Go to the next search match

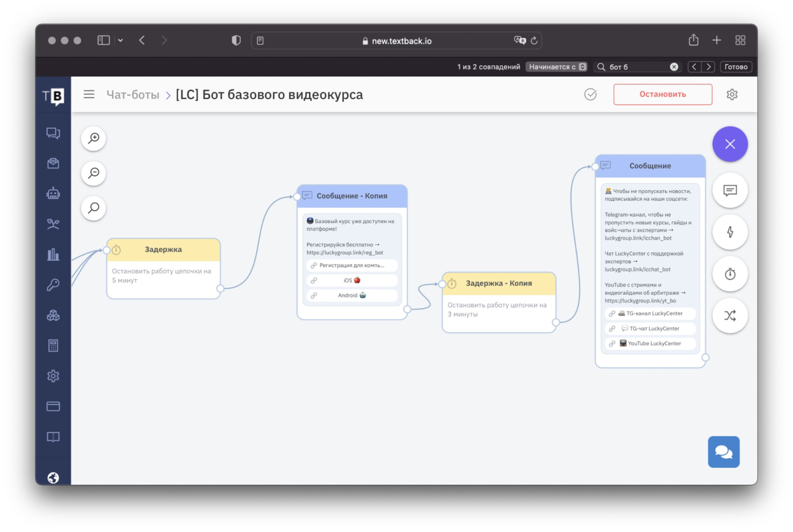click(709, 67)
